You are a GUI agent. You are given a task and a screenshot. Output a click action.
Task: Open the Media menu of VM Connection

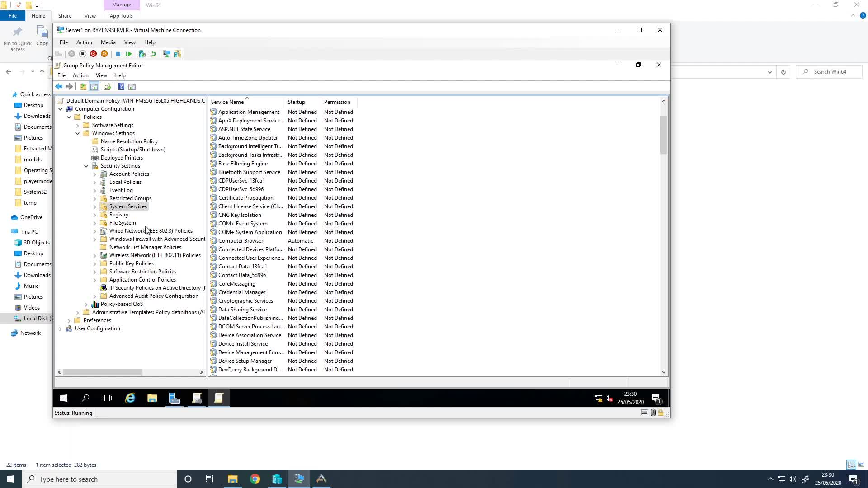click(x=108, y=42)
